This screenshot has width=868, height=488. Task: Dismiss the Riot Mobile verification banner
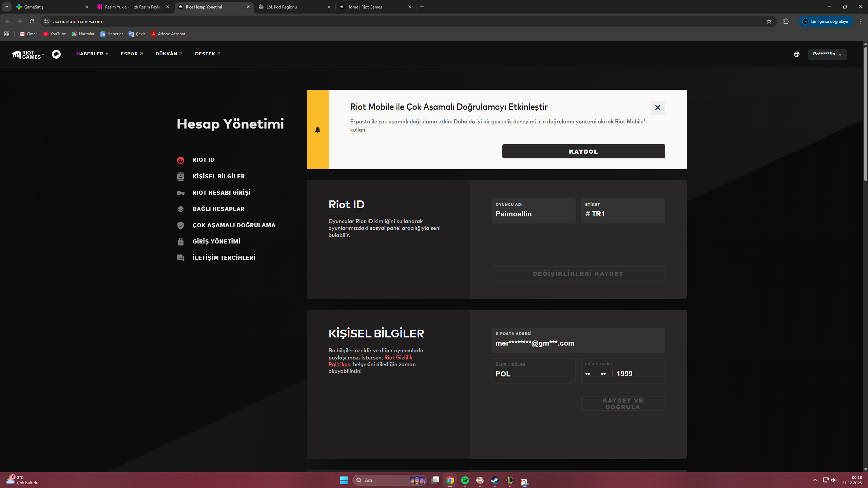coord(658,108)
